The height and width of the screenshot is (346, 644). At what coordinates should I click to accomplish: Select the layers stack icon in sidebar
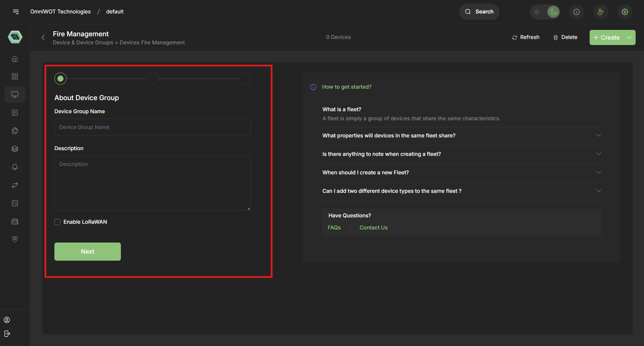click(15, 149)
